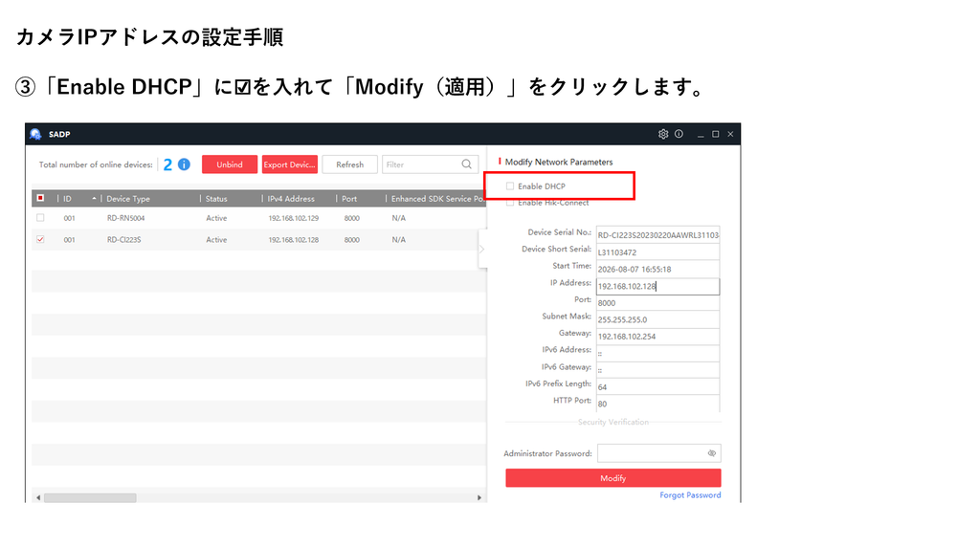Click the Unbind button
Viewport: 980px width, 547px height.
[230, 164]
